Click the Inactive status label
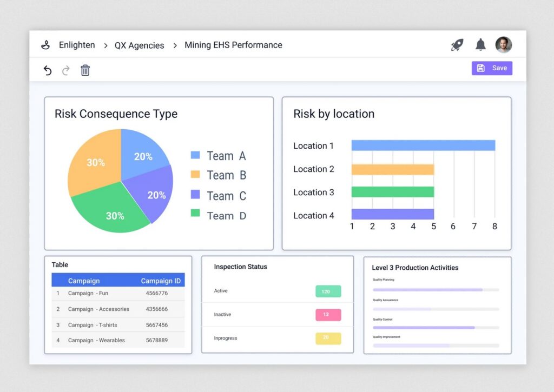 pyautogui.click(x=222, y=314)
